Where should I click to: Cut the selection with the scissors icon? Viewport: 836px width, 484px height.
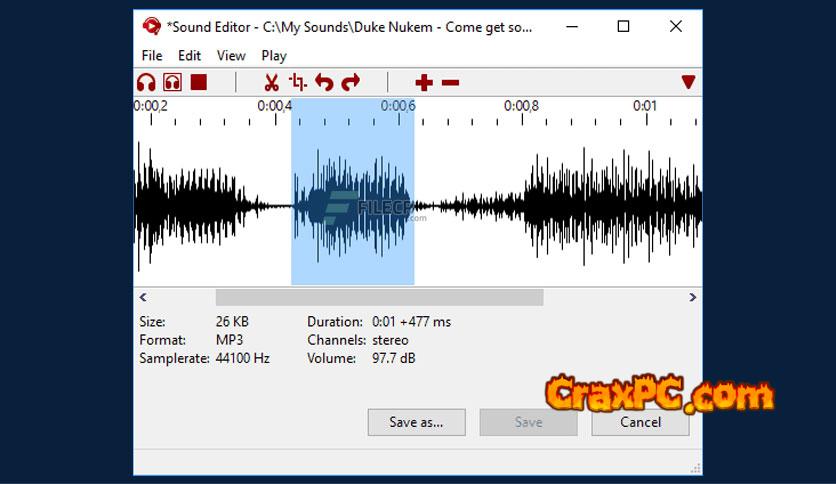[x=271, y=83]
